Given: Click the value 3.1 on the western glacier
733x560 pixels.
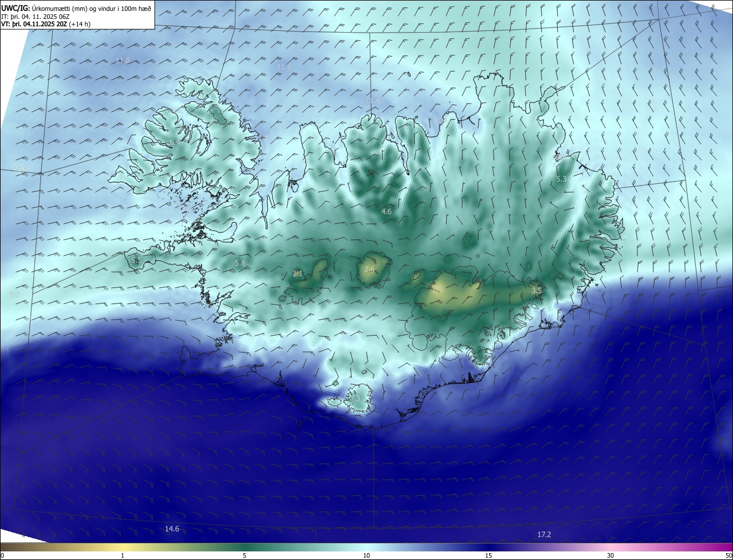Looking at the screenshot, I should coord(297,274).
